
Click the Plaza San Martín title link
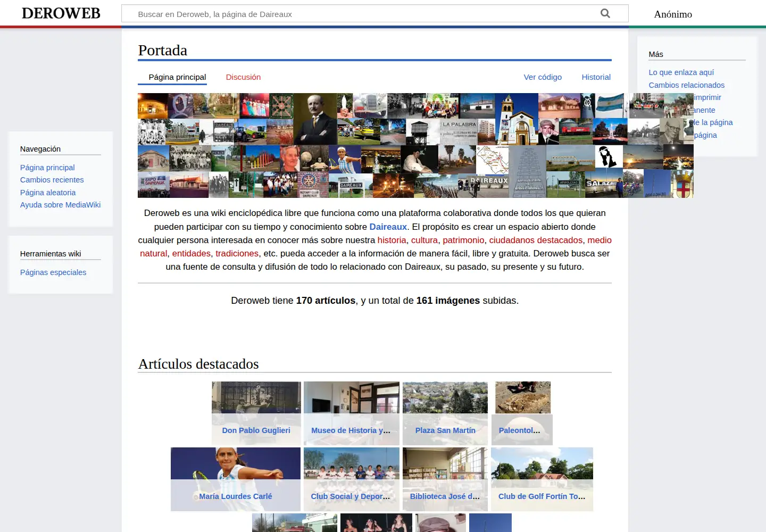[445, 430]
